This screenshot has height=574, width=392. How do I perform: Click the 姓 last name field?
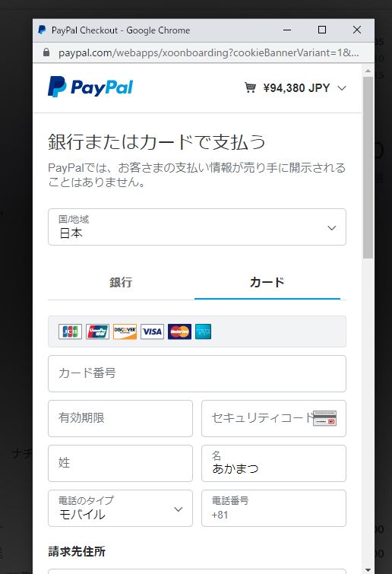click(120, 463)
